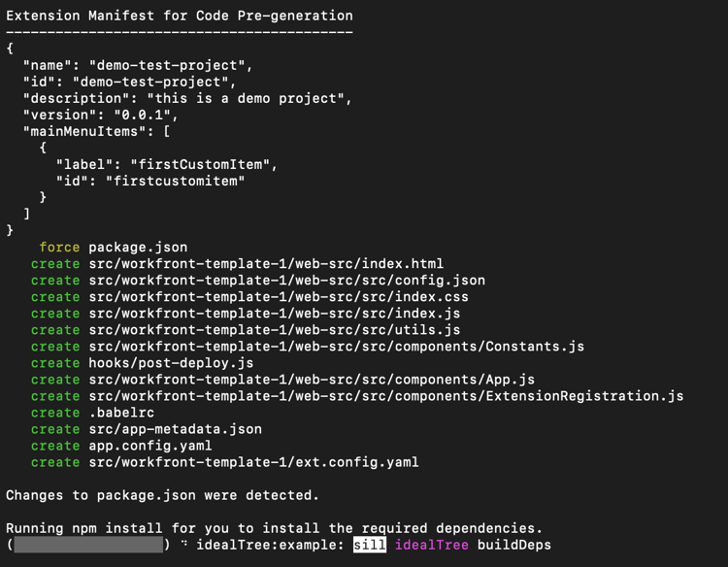The image size is (728, 567).
Task: Click the 'Changes to package.json were detected' message
Action: tap(162, 495)
